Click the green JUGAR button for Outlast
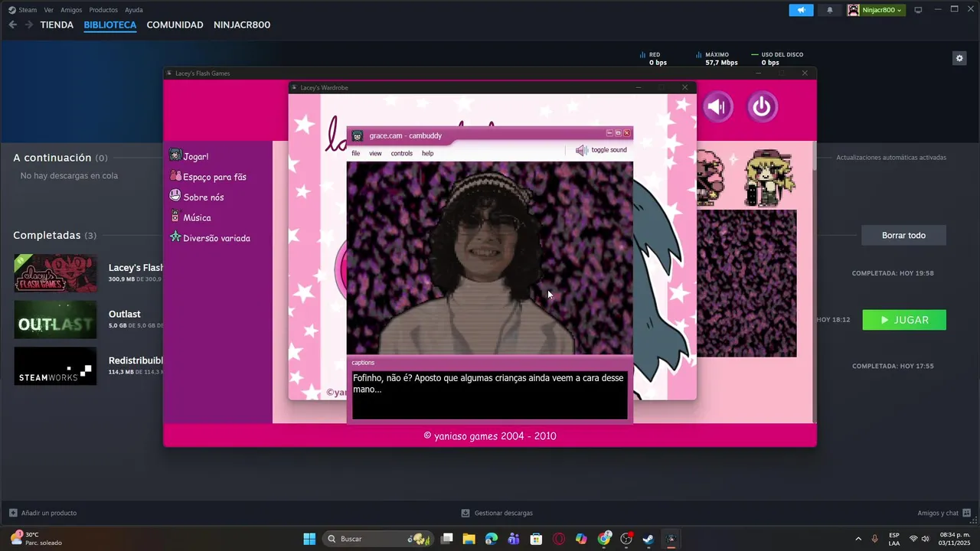The height and width of the screenshot is (551, 980). click(x=904, y=320)
